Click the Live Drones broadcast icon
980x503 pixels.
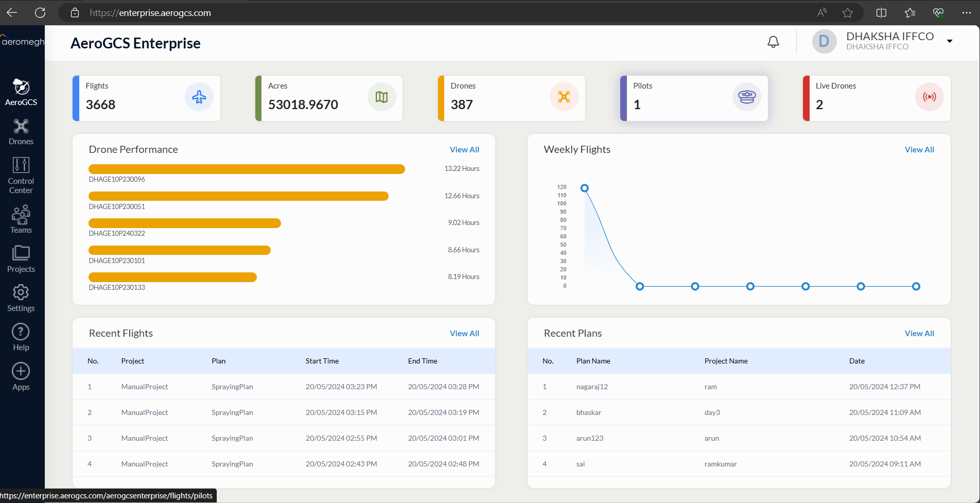tap(929, 97)
